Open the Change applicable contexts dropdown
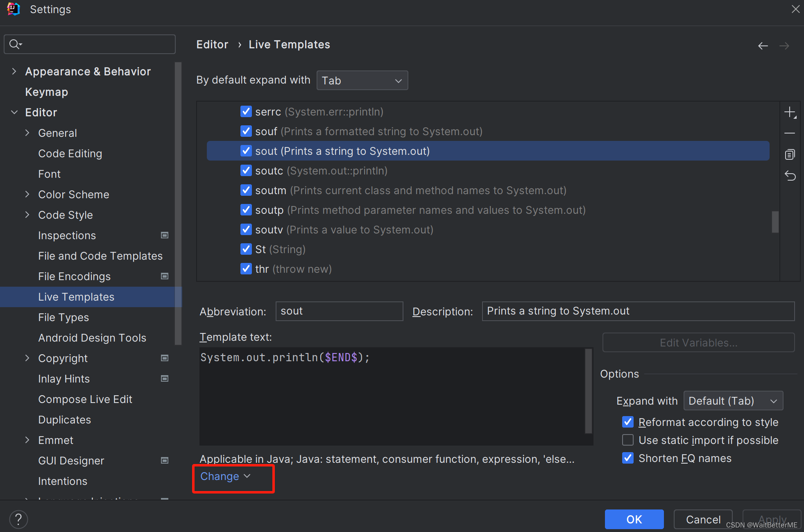The height and width of the screenshot is (532, 804). pyautogui.click(x=225, y=476)
